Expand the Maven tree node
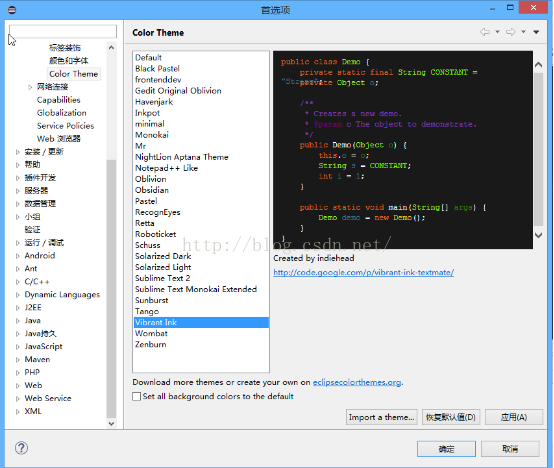554x468 pixels. pyautogui.click(x=17, y=360)
